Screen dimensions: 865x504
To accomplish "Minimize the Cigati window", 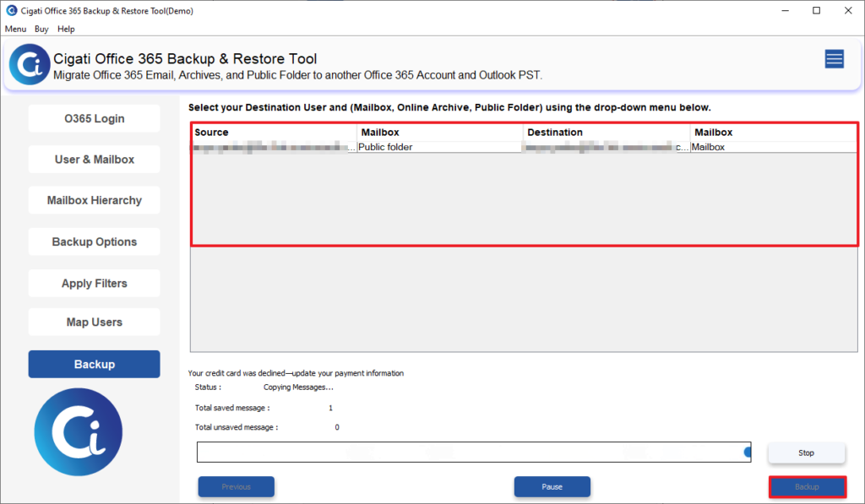I will point(785,10).
